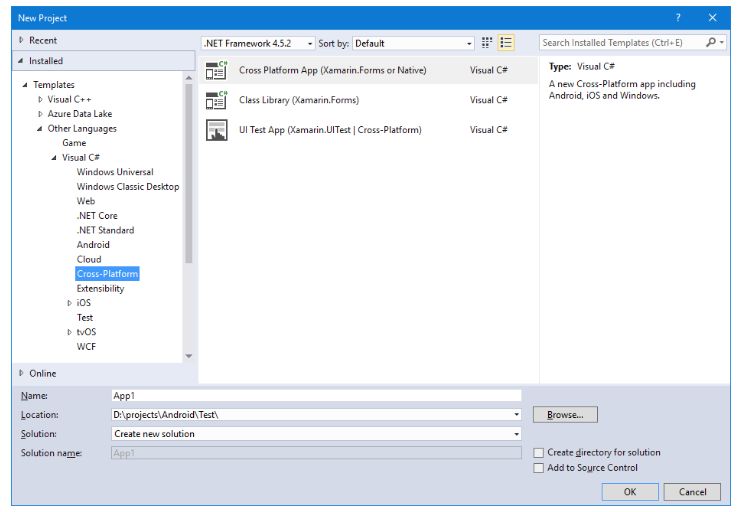Select the .NET Core category

[97, 216]
